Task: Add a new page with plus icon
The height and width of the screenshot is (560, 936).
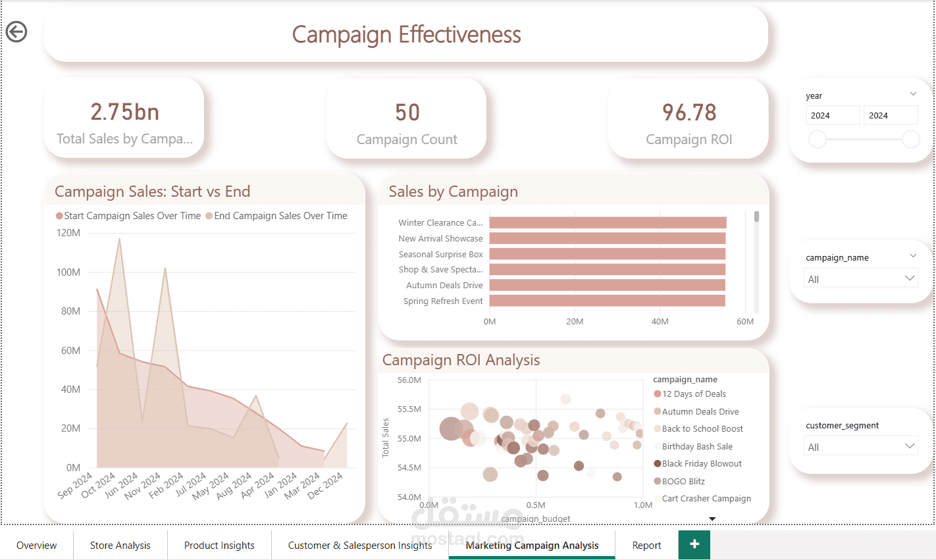Action: [x=694, y=544]
